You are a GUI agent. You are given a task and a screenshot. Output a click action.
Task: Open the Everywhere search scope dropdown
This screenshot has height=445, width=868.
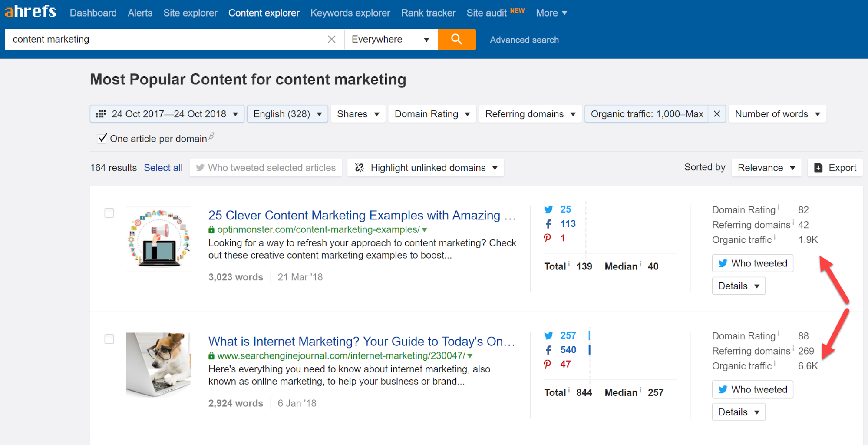(390, 40)
